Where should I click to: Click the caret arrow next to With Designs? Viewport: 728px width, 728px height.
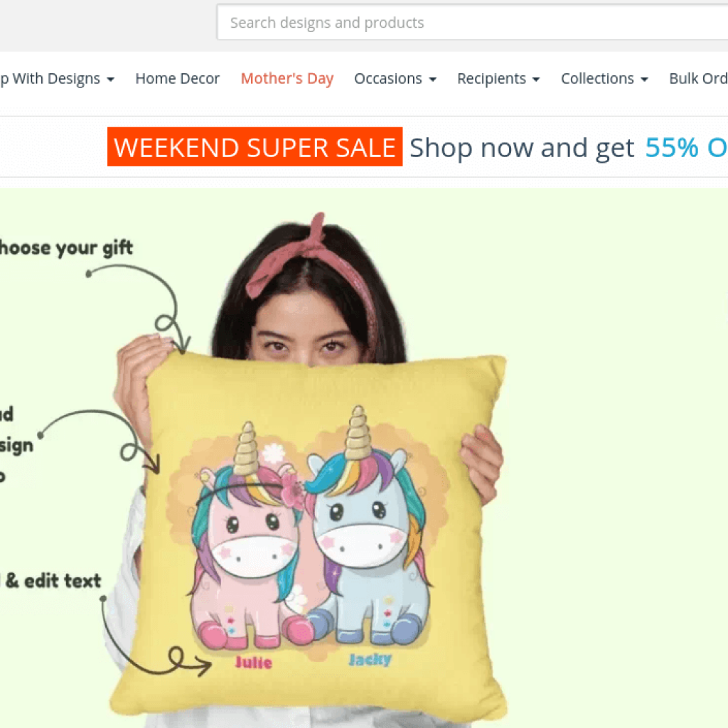[x=110, y=80]
